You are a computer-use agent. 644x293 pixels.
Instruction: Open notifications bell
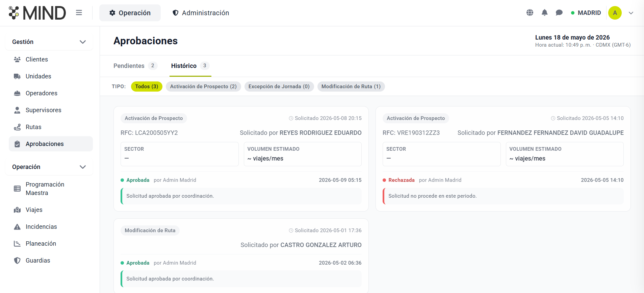pyautogui.click(x=544, y=13)
